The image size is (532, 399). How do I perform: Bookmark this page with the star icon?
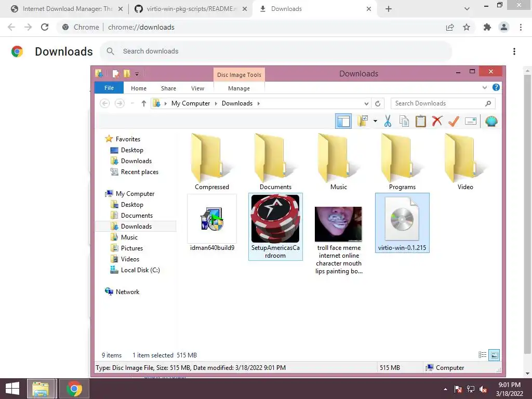467,27
